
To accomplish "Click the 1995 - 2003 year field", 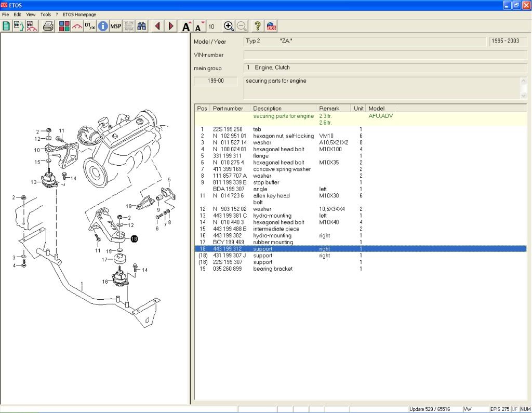I will [x=508, y=41].
